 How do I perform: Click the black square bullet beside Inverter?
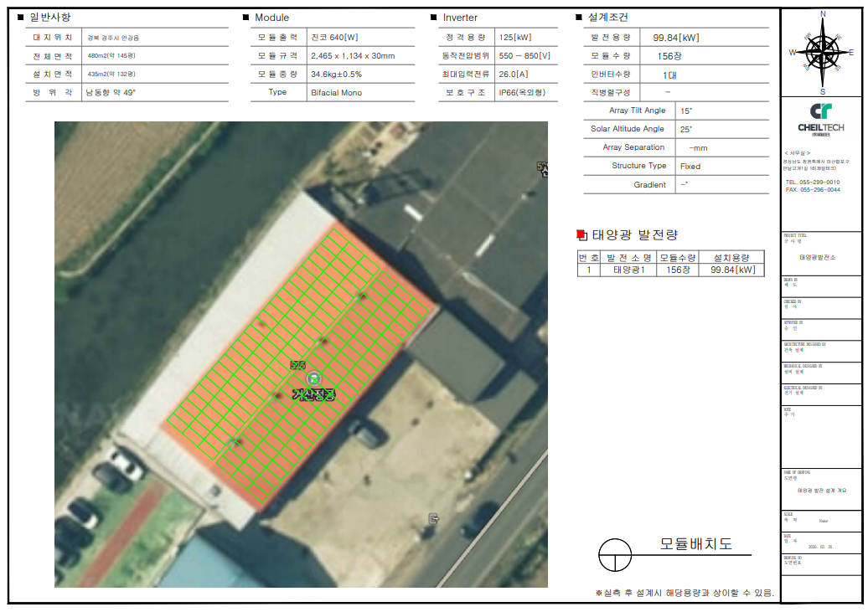pos(434,18)
